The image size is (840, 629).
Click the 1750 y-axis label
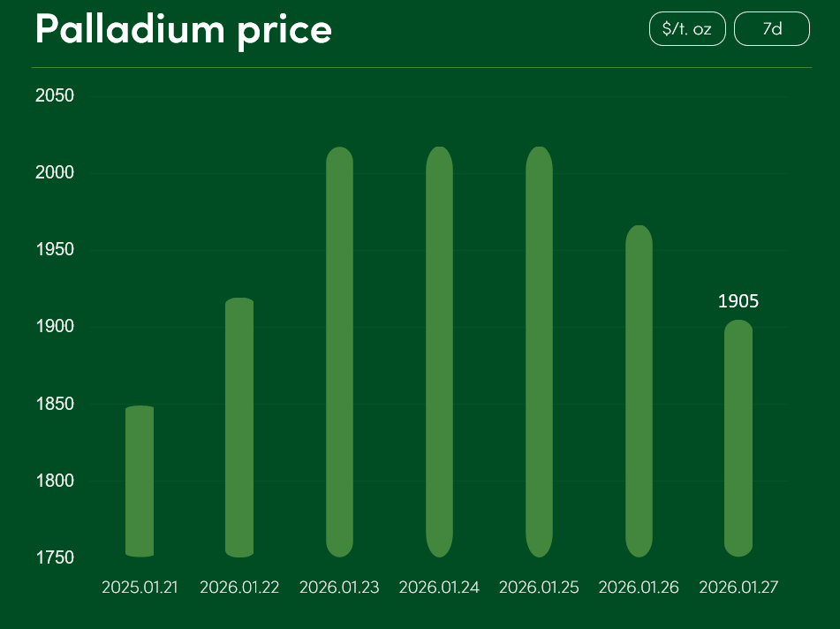tap(54, 558)
